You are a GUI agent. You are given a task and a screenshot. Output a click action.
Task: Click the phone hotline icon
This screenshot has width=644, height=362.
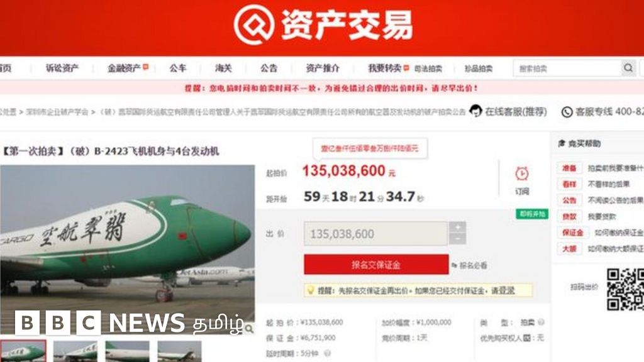tap(567, 112)
